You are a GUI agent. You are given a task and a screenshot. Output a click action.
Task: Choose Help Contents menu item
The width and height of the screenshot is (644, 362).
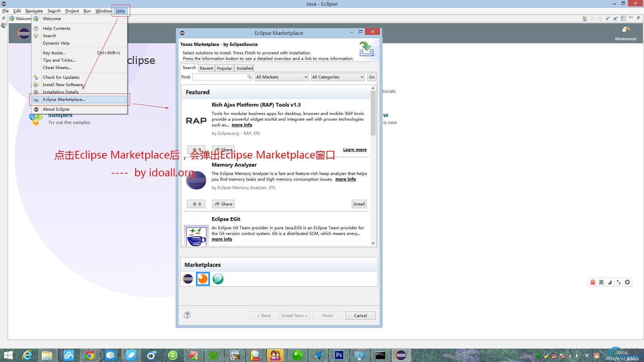tap(79, 28)
